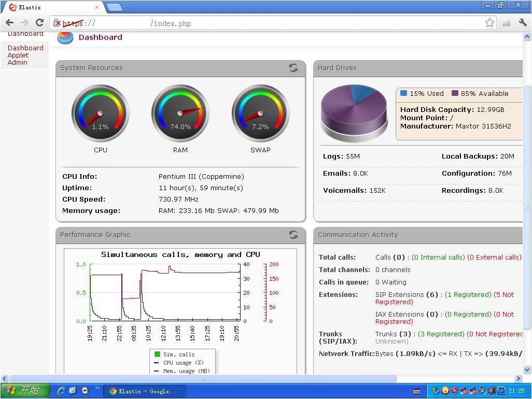This screenshot has width=532, height=399.
Task: Close the Elastix browser tab
Action: [x=97, y=7]
